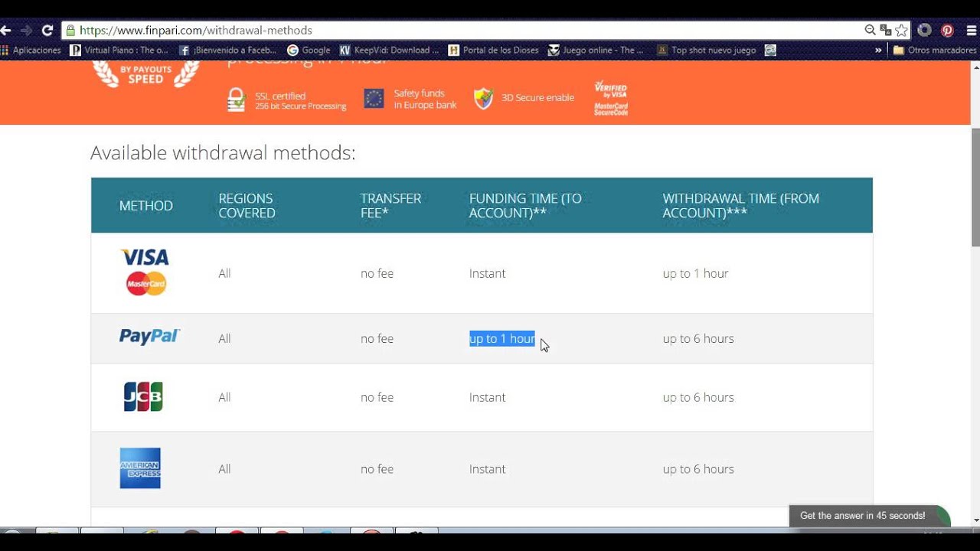This screenshot has height=551, width=980.
Task: Open 'Get the answer in 45 seconds!' chat
Action: (869, 516)
